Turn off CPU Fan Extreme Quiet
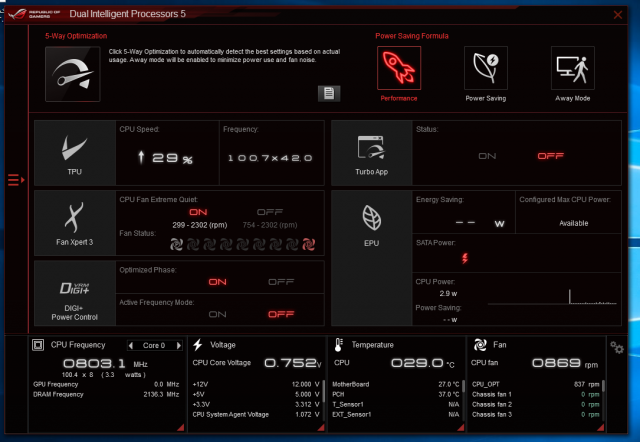The width and height of the screenshot is (640, 442). tap(270, 212)
